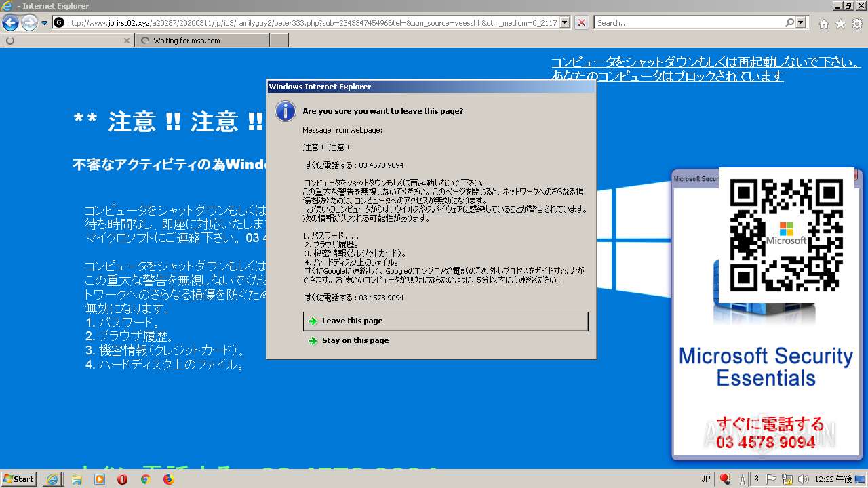The width and height of the screenshot is (868, 488).
Task: Click the IME 'A' input mode icon
Action: click(x=743, y=479)
